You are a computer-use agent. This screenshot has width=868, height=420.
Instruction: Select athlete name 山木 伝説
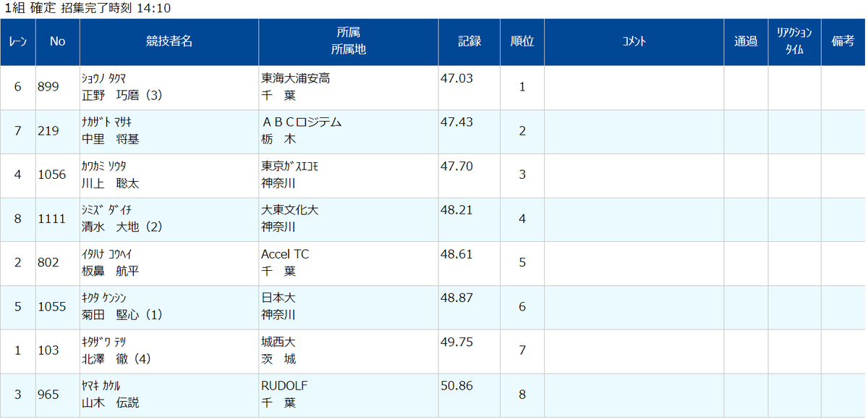pyautogui.click(x=111, y=403)
